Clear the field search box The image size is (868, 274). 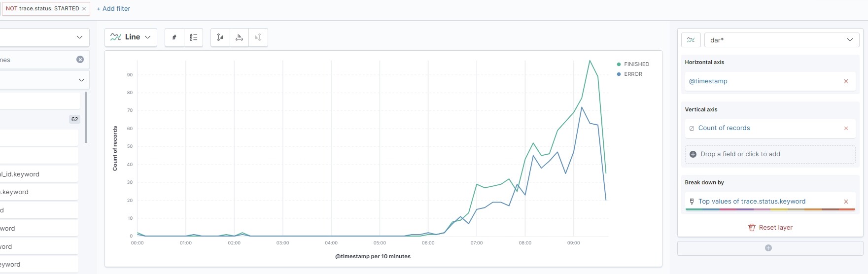pyautogui.click(x=80, y=60)
